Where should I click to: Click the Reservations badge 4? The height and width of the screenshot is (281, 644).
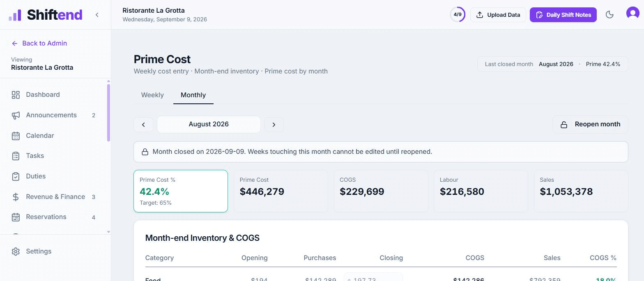pos(94,217)
